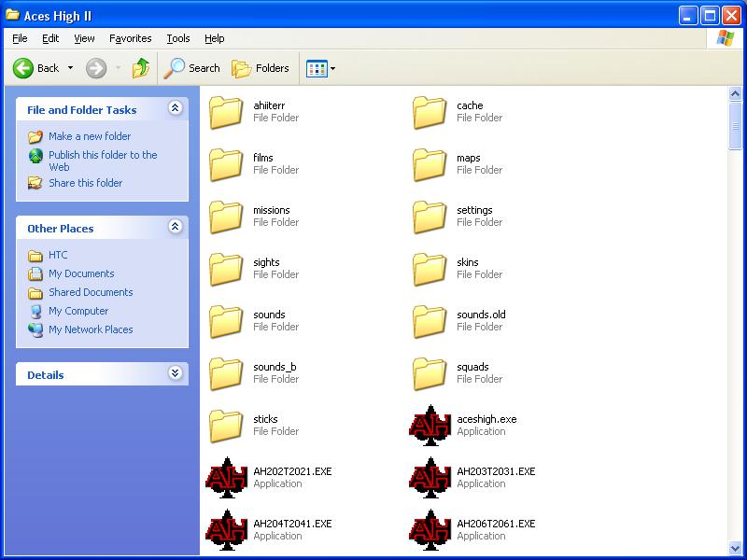Click the scrollbar down arrow
747x560 pixels.
pos(735,548)
